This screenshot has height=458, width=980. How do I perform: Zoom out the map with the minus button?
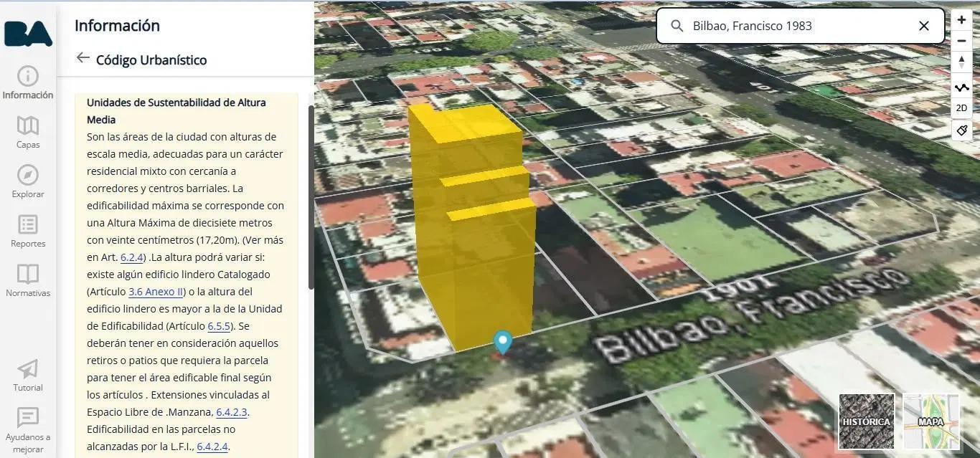961,41
